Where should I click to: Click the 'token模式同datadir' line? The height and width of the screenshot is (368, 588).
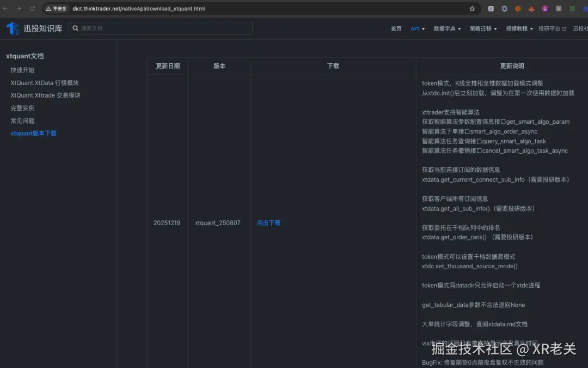(x=481, y=285)
